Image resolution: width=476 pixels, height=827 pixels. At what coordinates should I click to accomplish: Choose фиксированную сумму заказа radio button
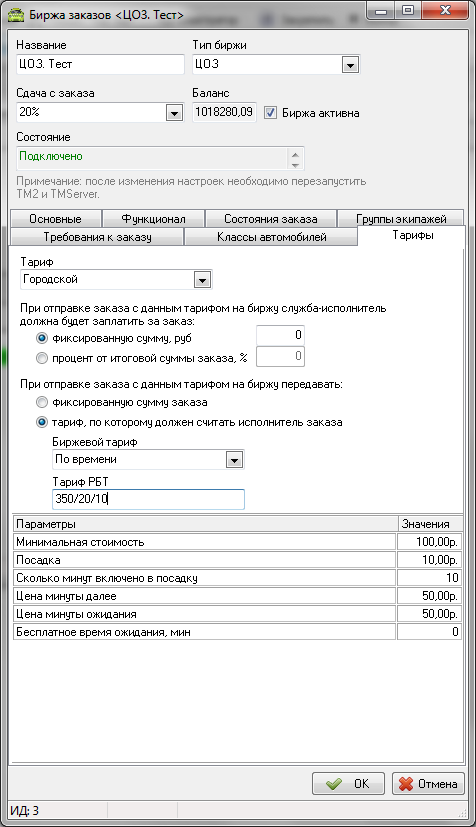click(x=42, y=402)
